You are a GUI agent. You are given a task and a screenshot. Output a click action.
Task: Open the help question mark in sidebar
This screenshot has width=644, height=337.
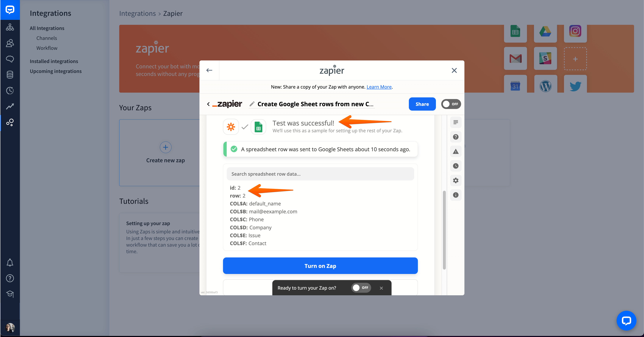[x=10, y=278]
